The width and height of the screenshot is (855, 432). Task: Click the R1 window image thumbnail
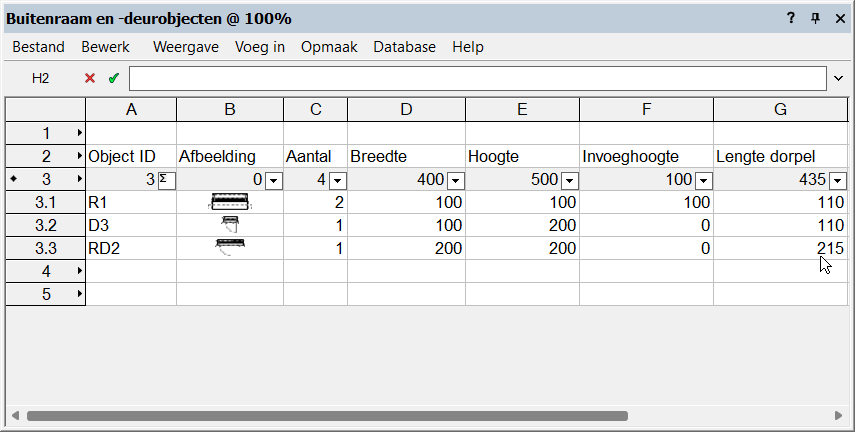(x=229, y=202)
